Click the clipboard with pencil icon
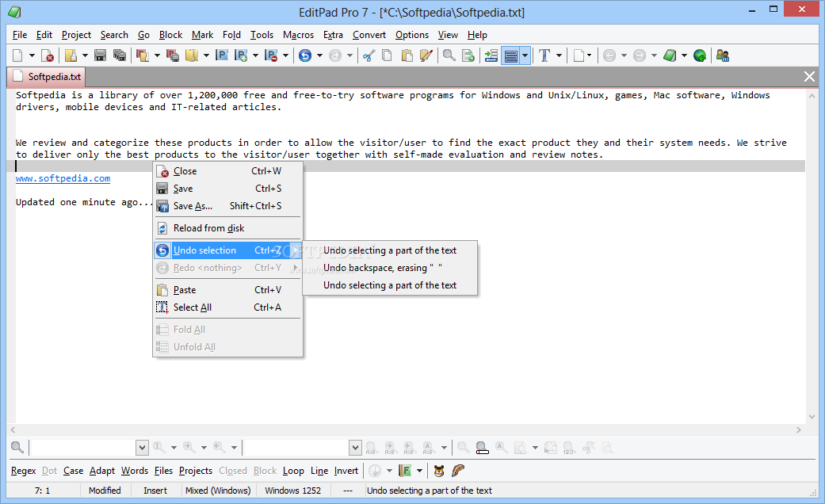This screenshot has width=825, height=504. (x=426, y=55)
